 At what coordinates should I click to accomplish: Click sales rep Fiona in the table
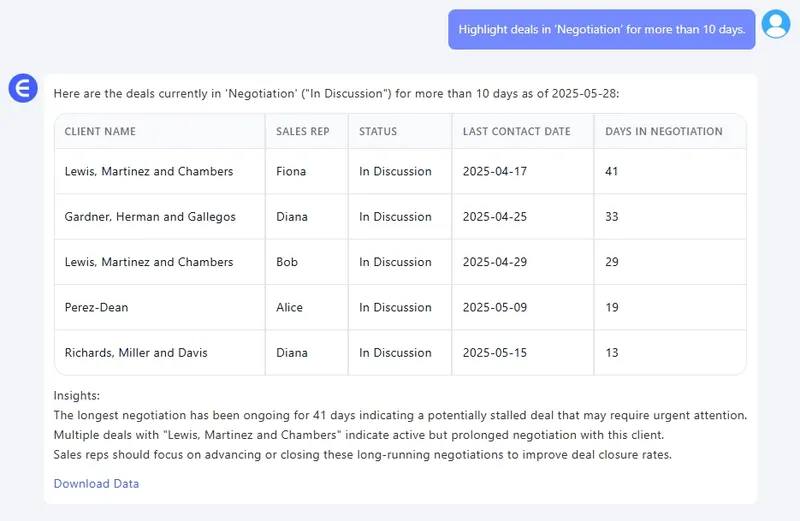[291, 172]
